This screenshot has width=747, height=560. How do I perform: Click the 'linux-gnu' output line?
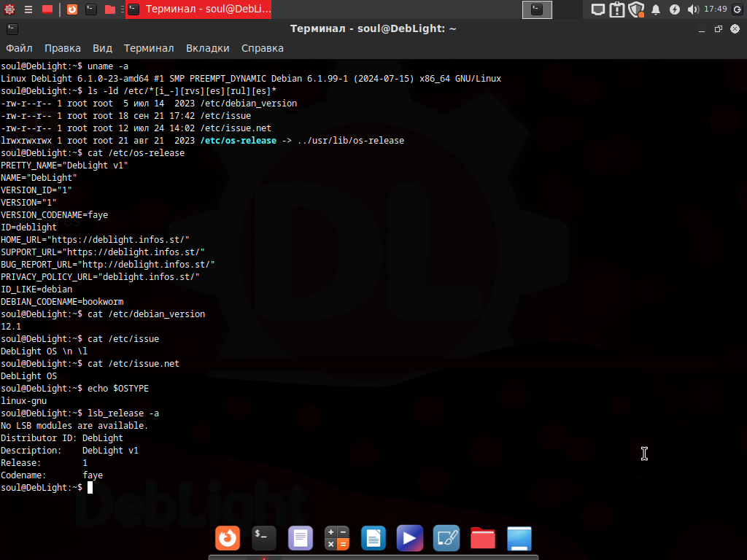click(24, 400)
